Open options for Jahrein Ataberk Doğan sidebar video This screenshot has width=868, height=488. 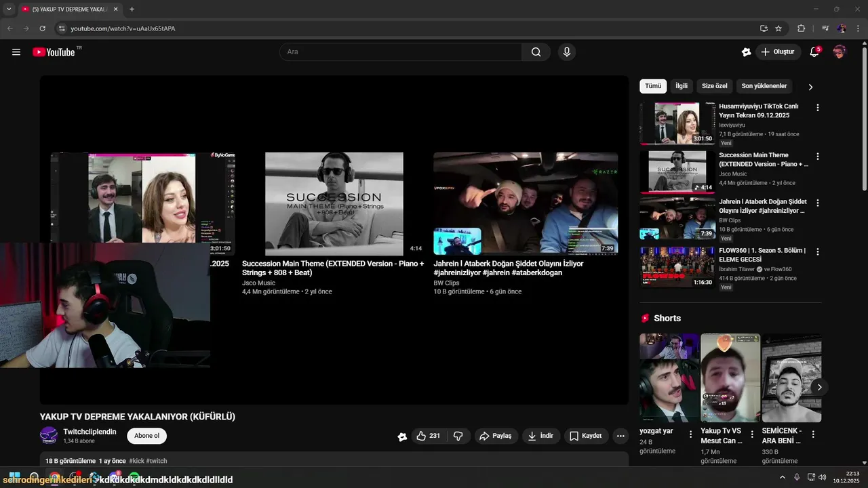tap(818, 203)
